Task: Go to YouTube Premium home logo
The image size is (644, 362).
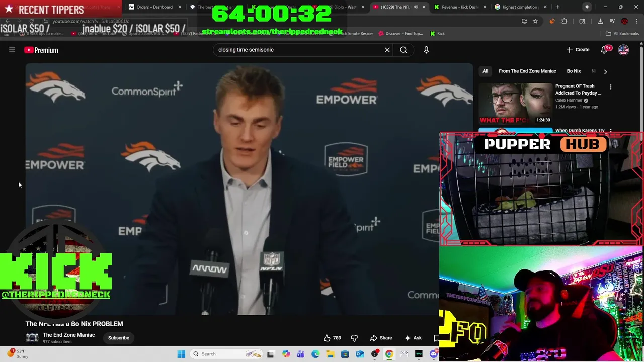Action: [x=41, y=50]
